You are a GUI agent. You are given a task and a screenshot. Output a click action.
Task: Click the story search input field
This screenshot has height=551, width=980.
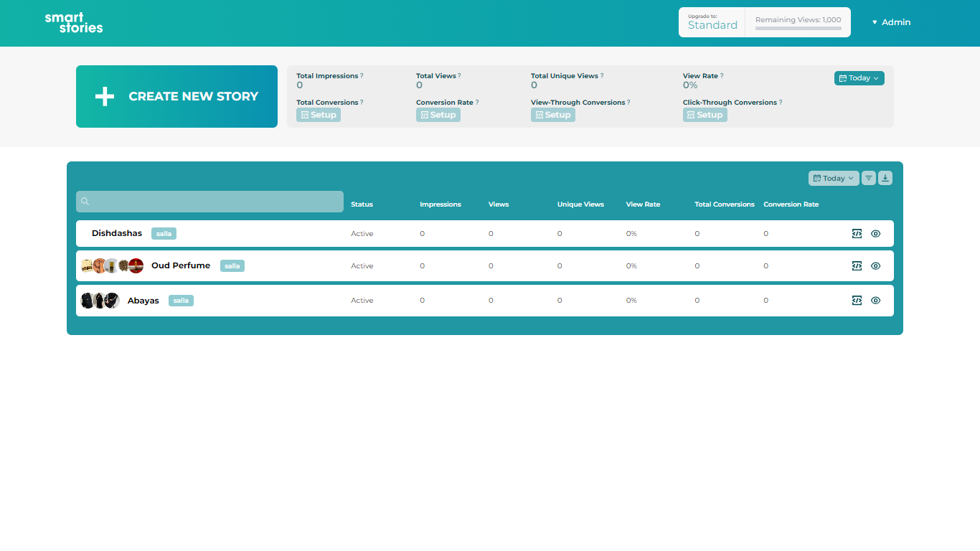(x=209, y=202)
